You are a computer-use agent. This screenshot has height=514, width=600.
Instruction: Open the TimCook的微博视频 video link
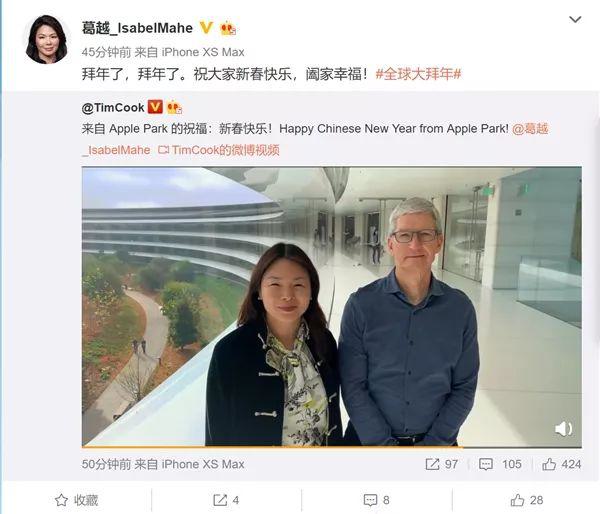(x=219, y=150)
